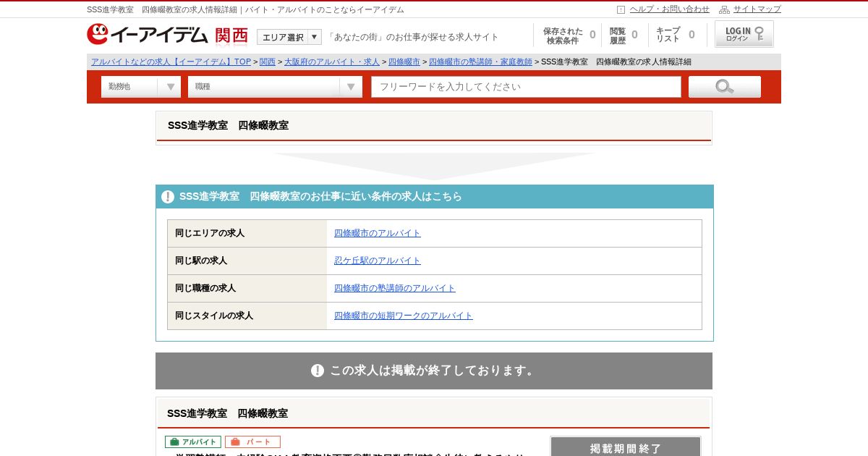Click the exclamation icon in the gray notice
Viewport: 868px width, 456px height.
pyautogui.click(x=318, y=371)
